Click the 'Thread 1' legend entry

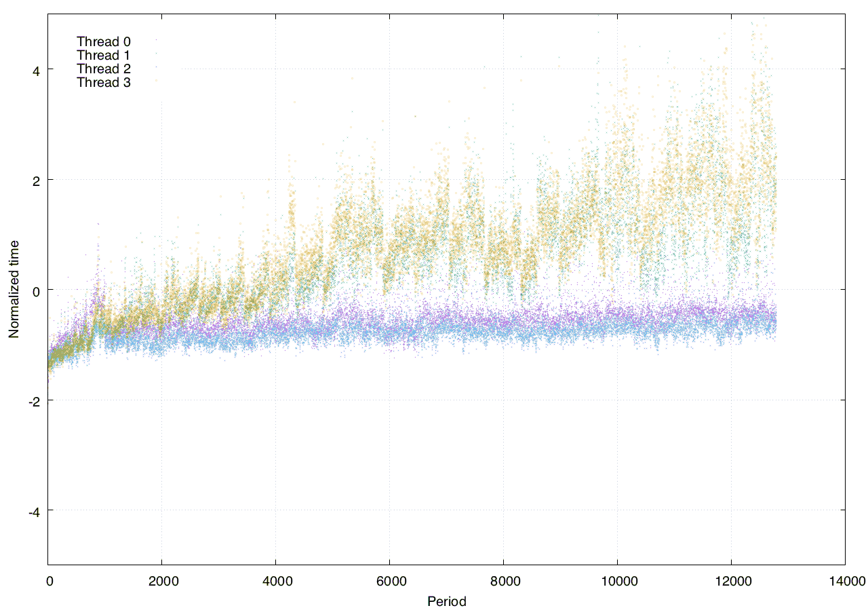coord(103,56)
